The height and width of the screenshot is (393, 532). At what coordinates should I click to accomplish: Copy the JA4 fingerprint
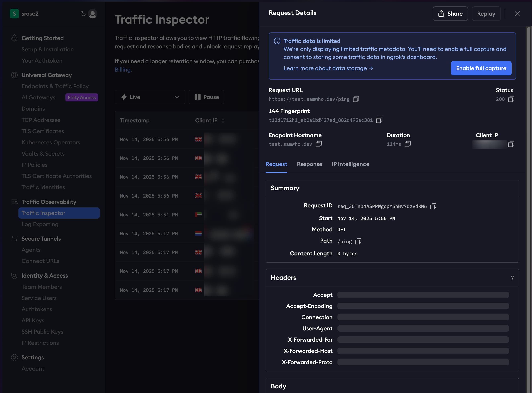379,120
